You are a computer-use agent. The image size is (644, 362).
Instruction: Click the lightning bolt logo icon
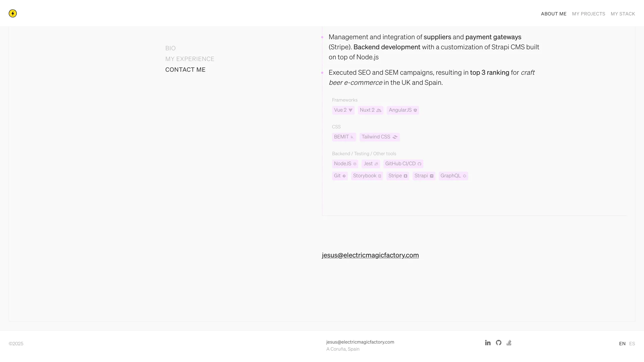13,13
